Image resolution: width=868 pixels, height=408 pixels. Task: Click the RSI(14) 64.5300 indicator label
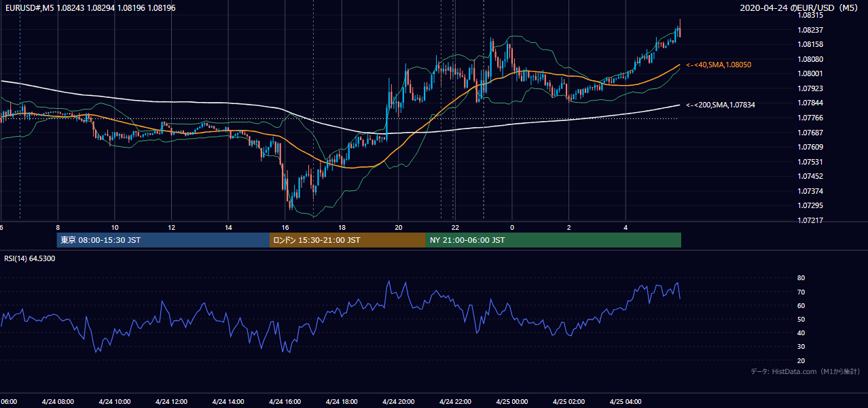coord(30,258)
